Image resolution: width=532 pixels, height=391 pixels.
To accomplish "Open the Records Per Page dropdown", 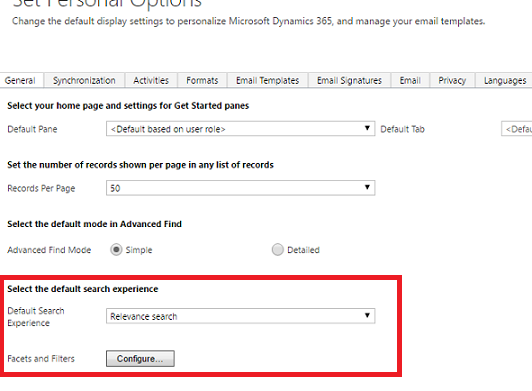I will point(241,188).
